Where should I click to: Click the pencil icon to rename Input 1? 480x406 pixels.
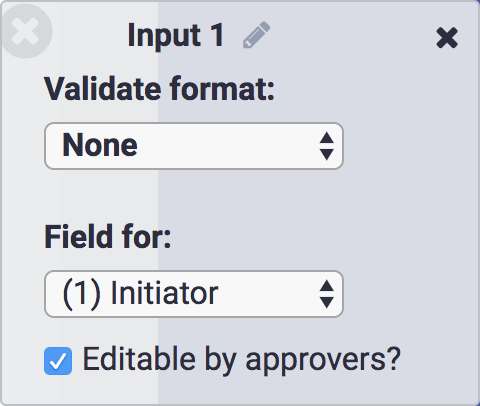click(256, 35)
